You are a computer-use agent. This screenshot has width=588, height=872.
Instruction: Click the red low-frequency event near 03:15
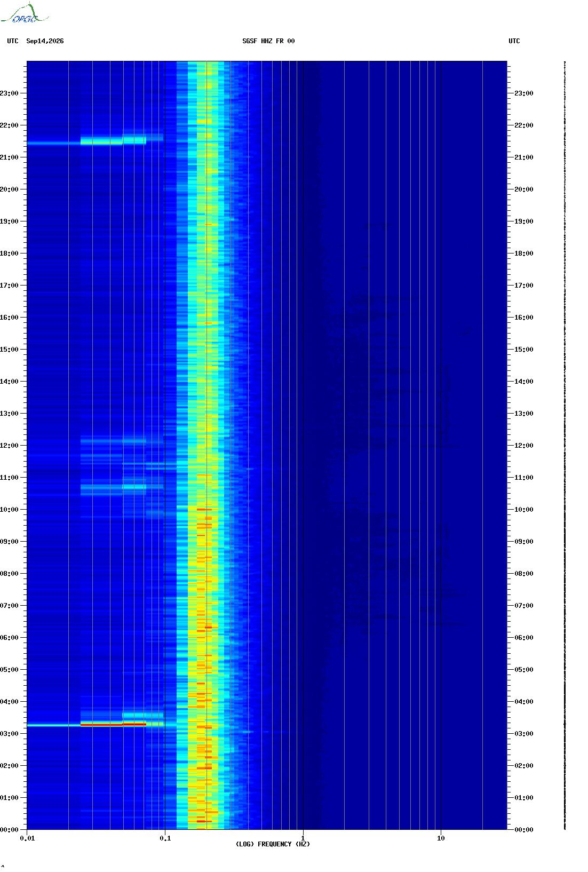[x=113, y=724]
